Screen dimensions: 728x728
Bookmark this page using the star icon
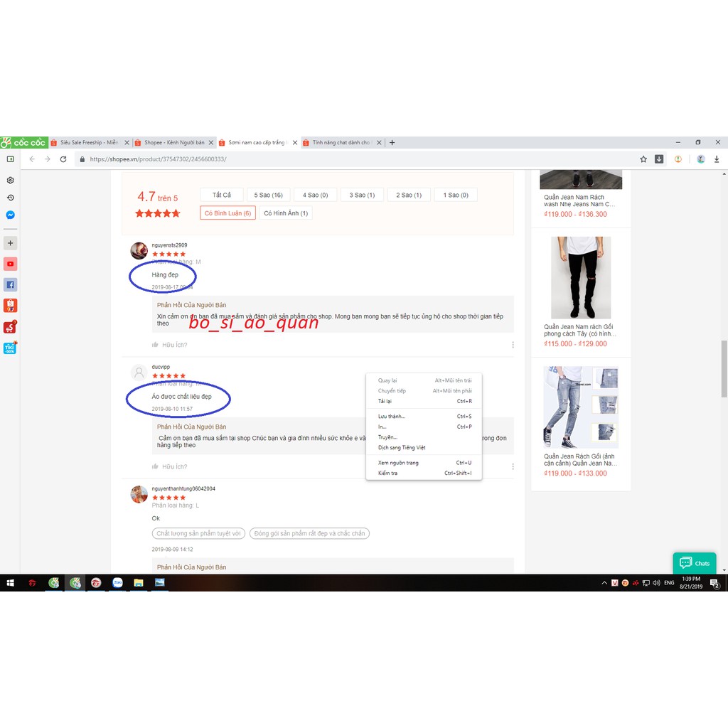click(x=643, y=159)
